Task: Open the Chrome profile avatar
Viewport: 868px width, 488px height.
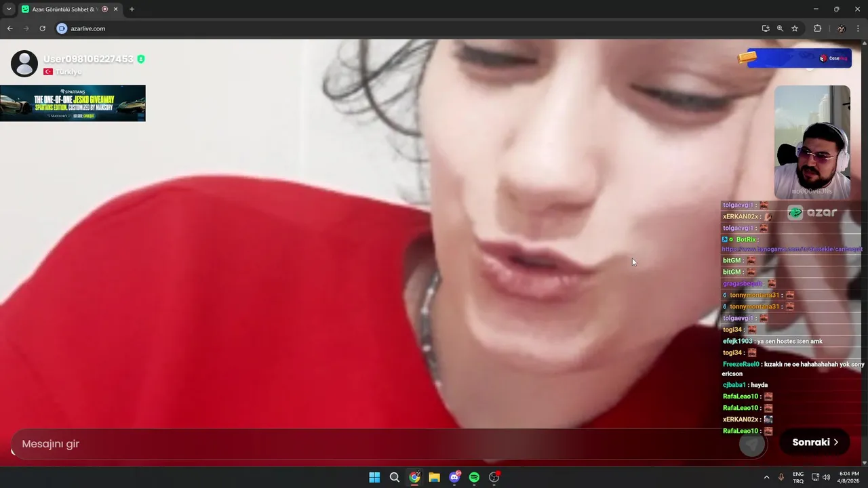Action: click(x=841, y=28)
